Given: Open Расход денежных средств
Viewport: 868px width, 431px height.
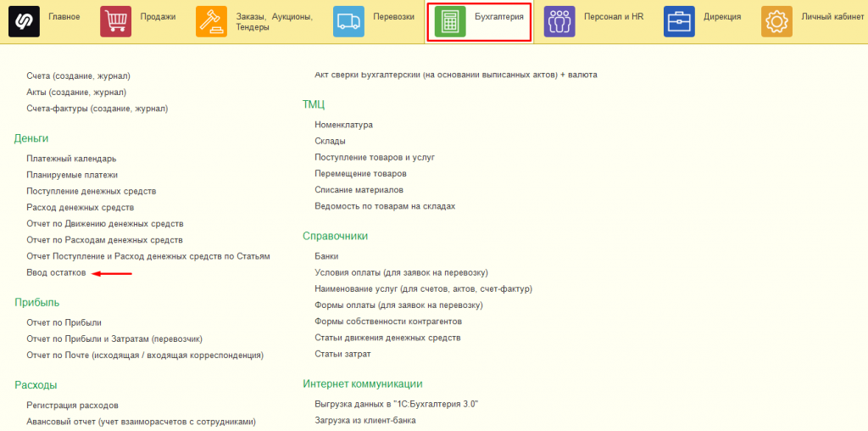Looking at the screenshot, I should (81, 208).
